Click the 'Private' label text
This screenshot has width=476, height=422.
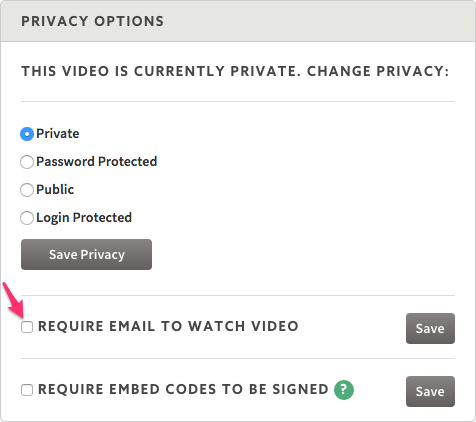tap(58, 134)
